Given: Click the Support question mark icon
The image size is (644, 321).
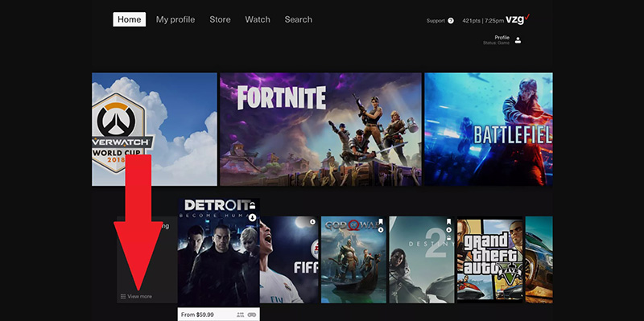Looking at the screenshot, I should [451, 21].
